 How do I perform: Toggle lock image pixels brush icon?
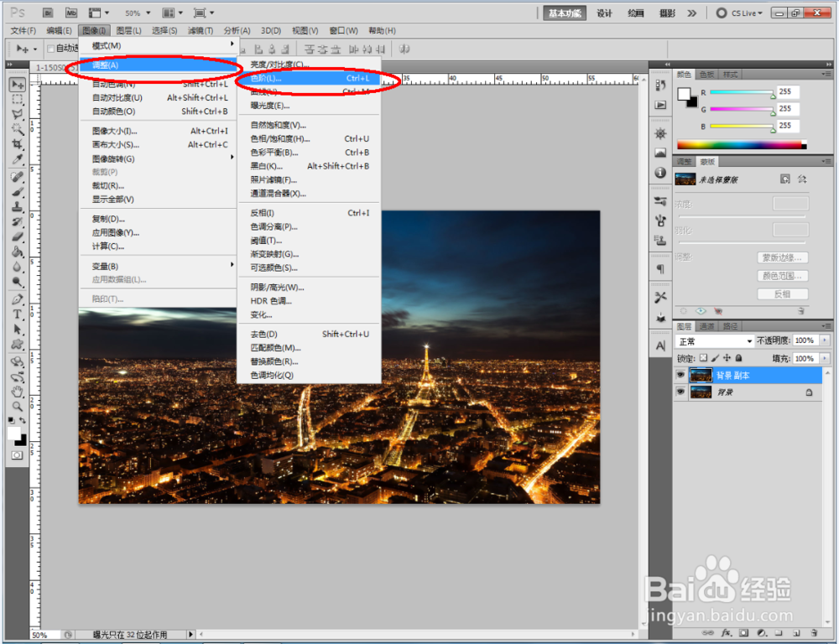(715, 358)
